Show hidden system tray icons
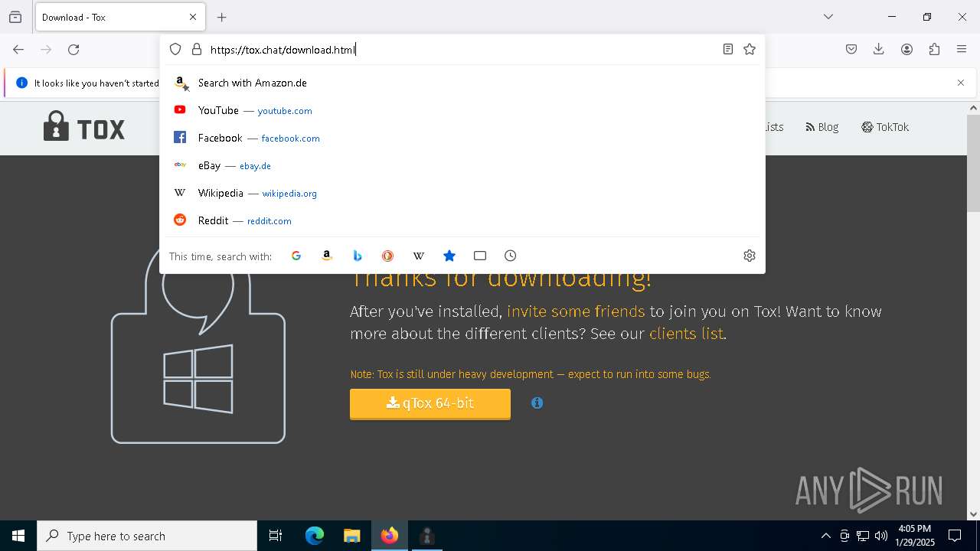 point(825,536)
